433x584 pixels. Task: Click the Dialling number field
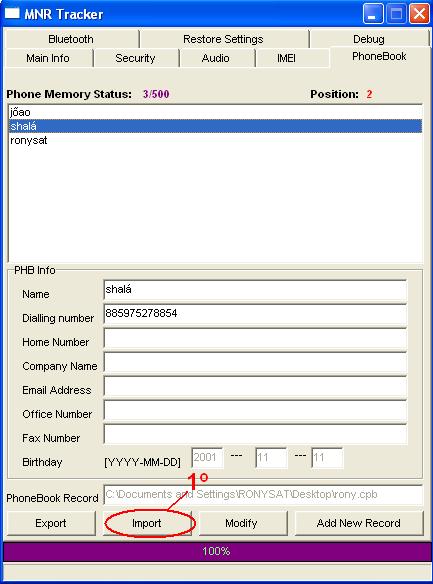coord(255,315)
